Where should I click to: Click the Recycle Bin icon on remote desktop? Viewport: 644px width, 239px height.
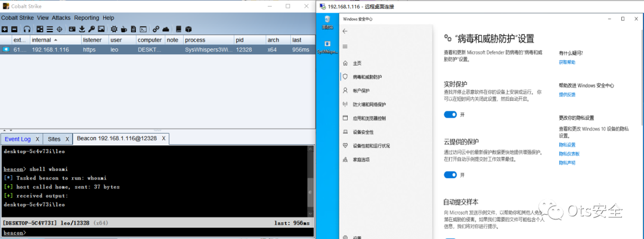[x=327, y=22]
